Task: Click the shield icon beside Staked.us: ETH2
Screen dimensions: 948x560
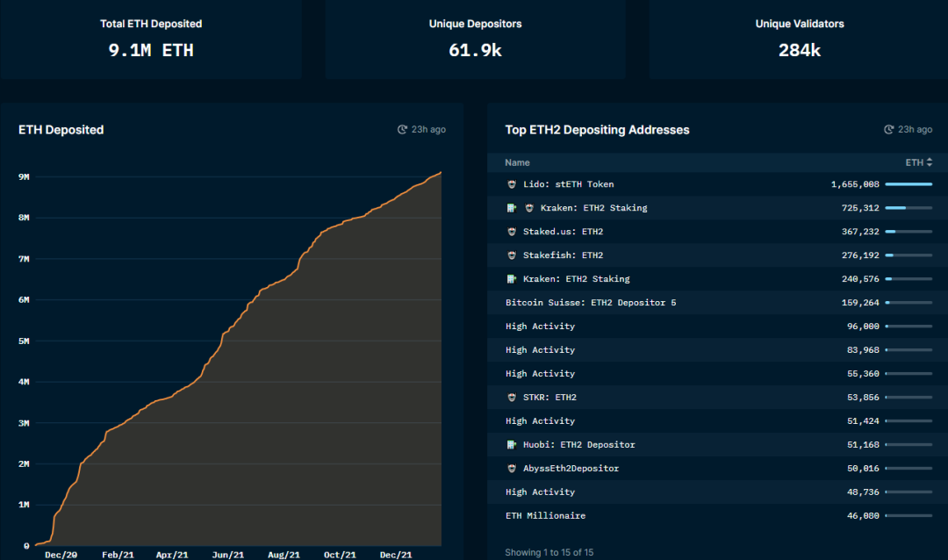Action: pos(512,232)
